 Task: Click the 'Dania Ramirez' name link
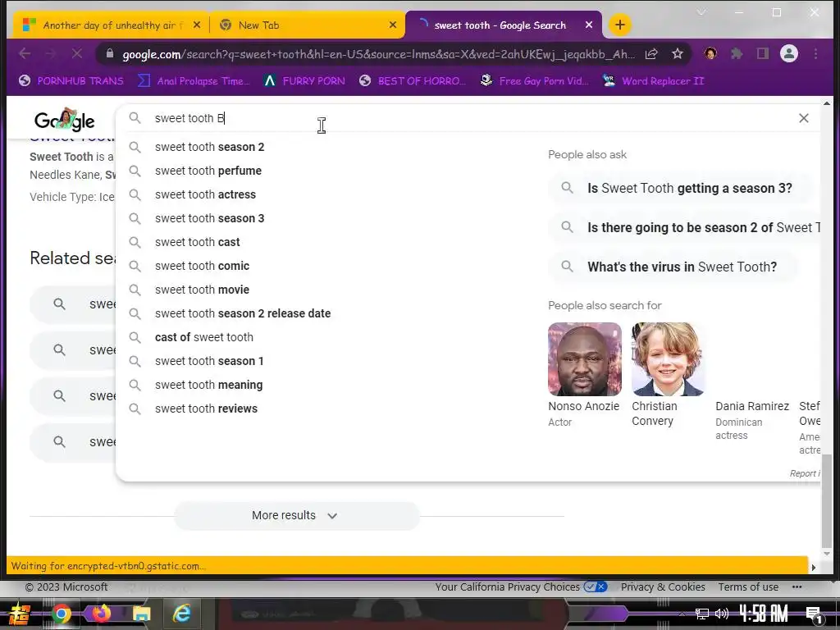point(752,406)
